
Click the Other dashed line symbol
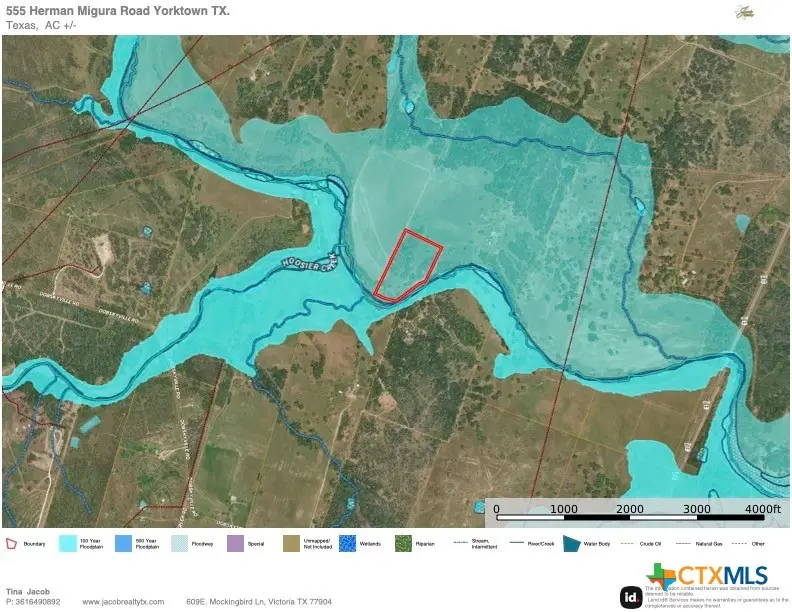[739, 544]
